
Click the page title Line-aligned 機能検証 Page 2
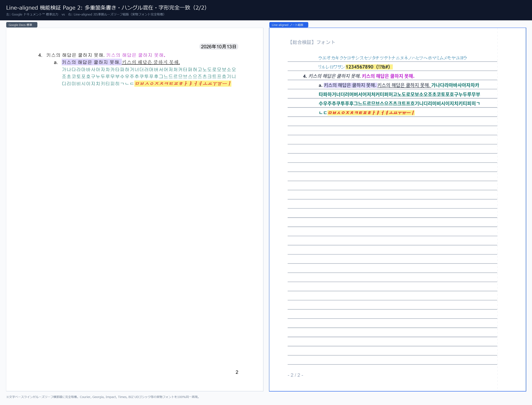point(106,8)
